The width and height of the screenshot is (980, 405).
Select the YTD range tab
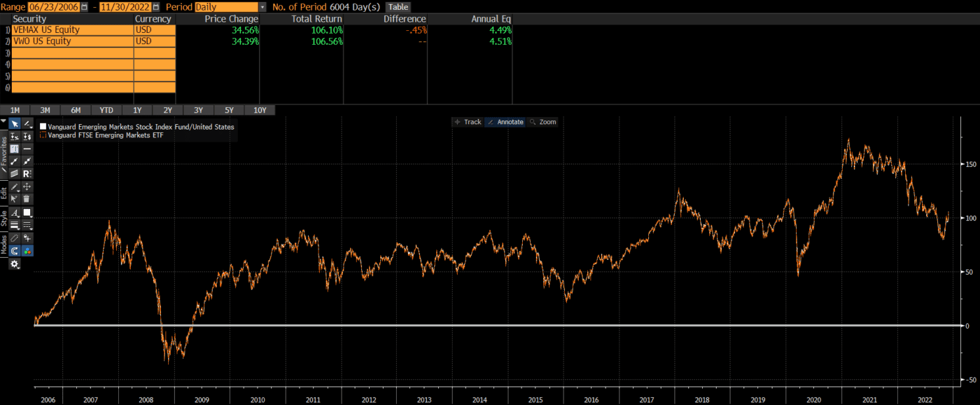click(x=106, y=110)
